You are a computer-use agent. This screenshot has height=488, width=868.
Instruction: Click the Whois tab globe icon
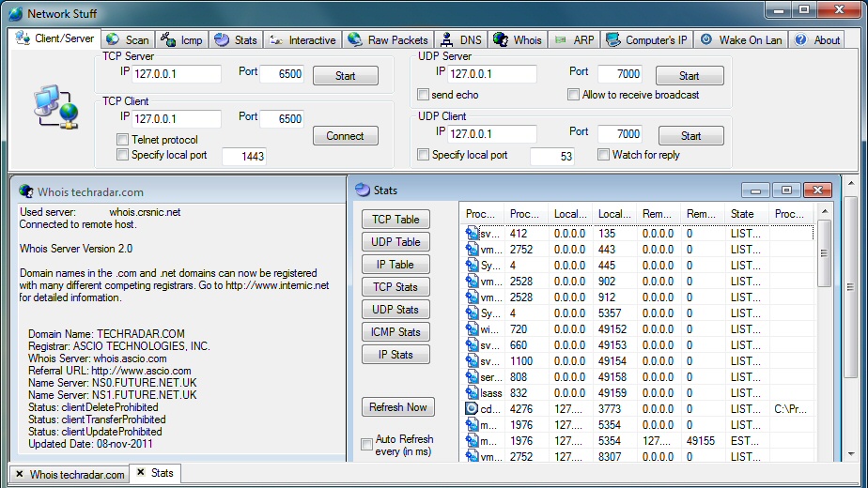tap(501, 39)
